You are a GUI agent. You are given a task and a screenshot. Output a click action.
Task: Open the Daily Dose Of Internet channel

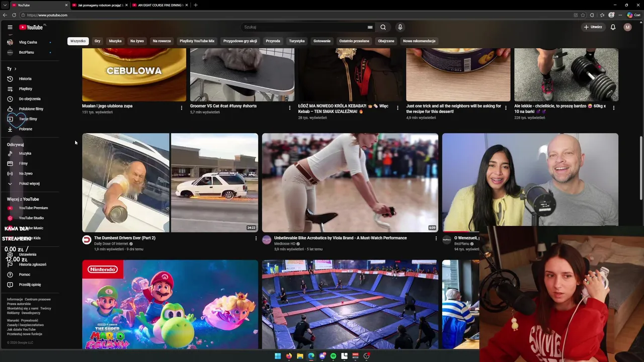pos(111,244)
